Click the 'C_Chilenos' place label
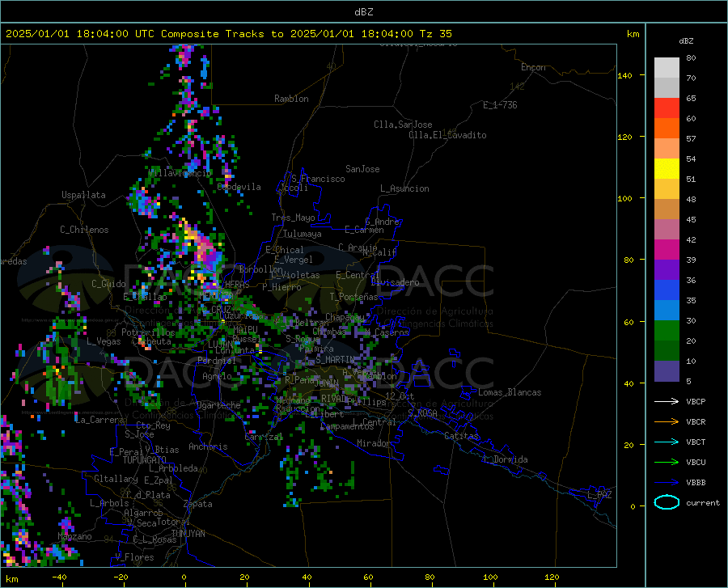 pos(84,230)
